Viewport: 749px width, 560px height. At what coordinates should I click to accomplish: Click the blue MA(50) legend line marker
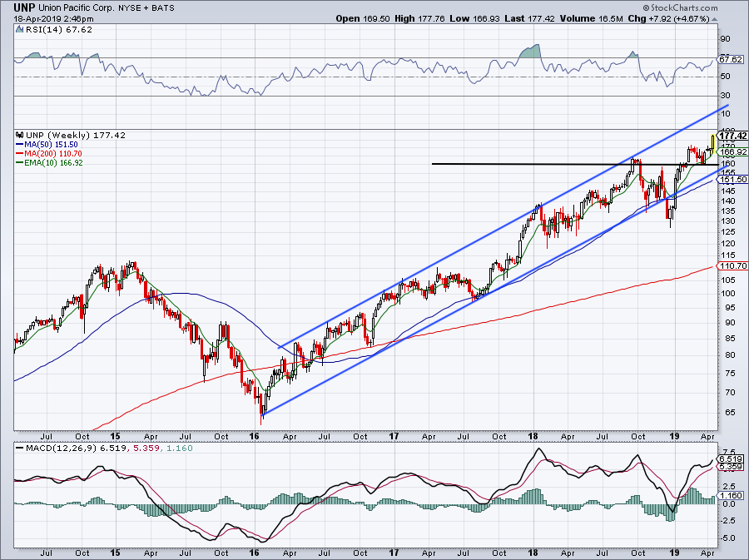pos(20,145)
